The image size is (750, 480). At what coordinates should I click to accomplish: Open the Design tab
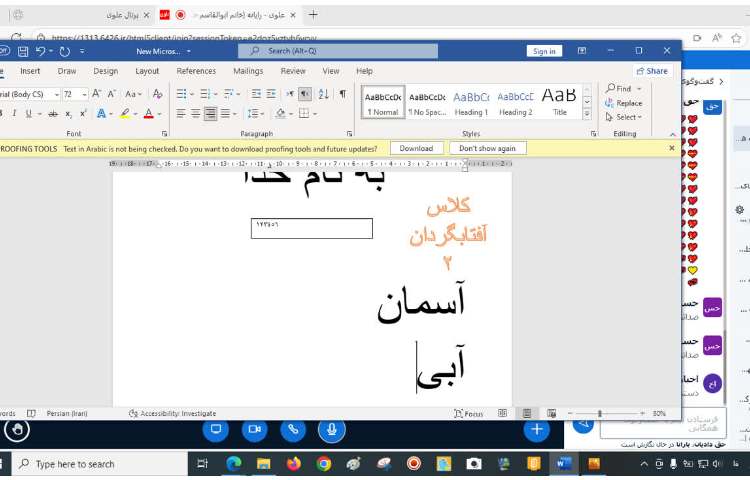tap(105, 71)
